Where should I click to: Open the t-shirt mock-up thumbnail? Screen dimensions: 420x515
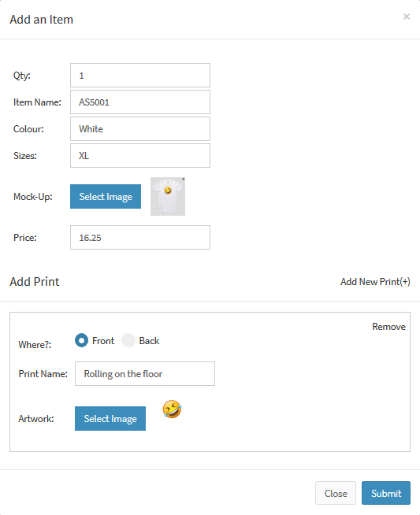click(168, 197)
